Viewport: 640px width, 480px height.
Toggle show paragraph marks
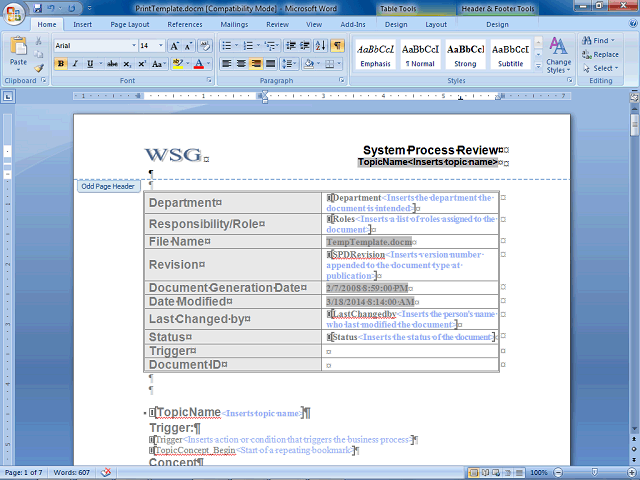[337, 46]
